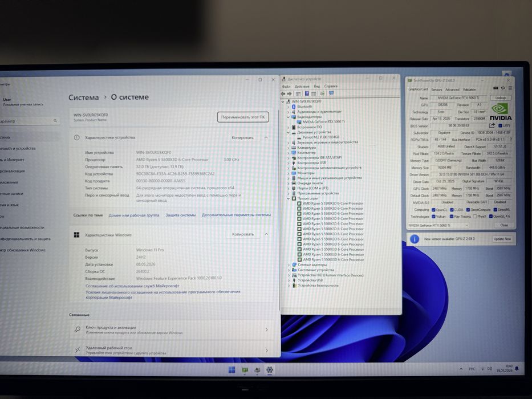Click the Мониторы monitor icon in device tree
This screenshot has height=399, width=532.
294,173
